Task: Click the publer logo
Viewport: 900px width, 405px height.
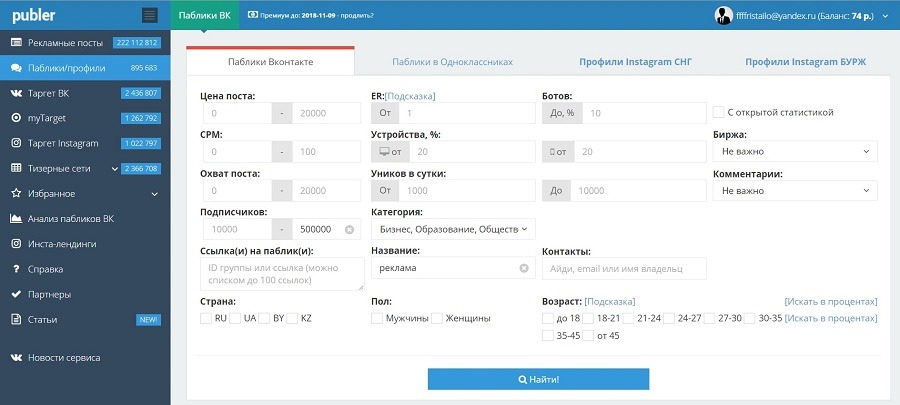Action: (x=34, y=15)
